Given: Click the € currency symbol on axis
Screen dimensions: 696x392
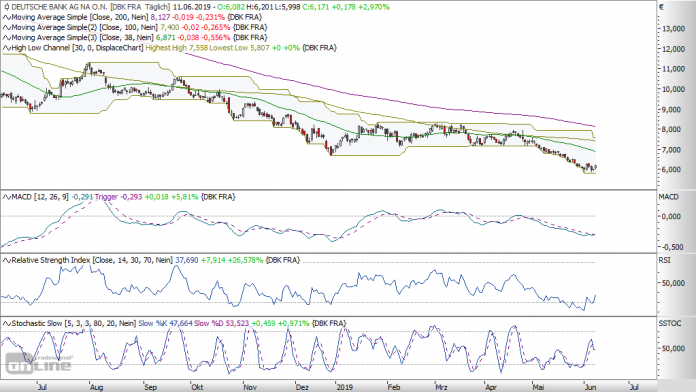Looking at the screenshot, I should tap(661, 7).
